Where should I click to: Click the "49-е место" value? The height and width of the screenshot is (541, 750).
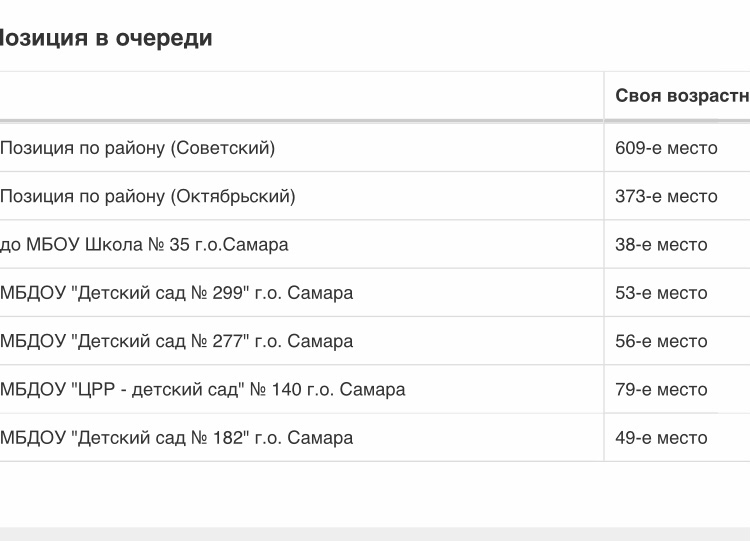pos(661,438)
